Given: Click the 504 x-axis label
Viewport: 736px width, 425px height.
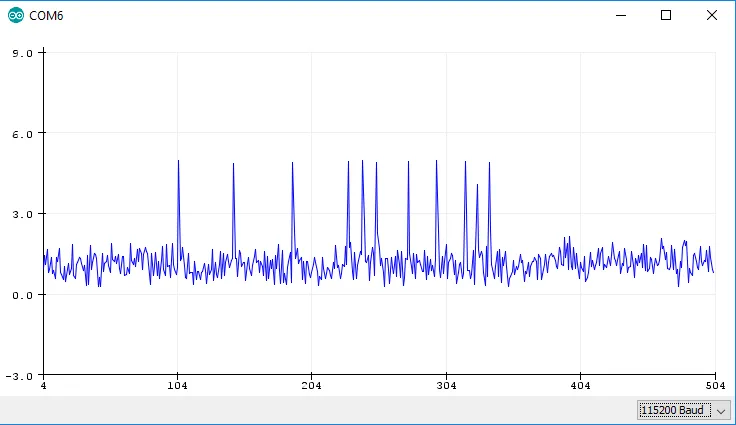Looking at the screenshot, I should [x=714, y=385].
